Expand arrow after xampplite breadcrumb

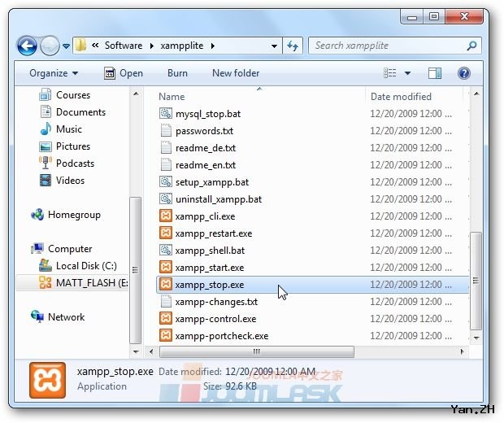[213, 46]
